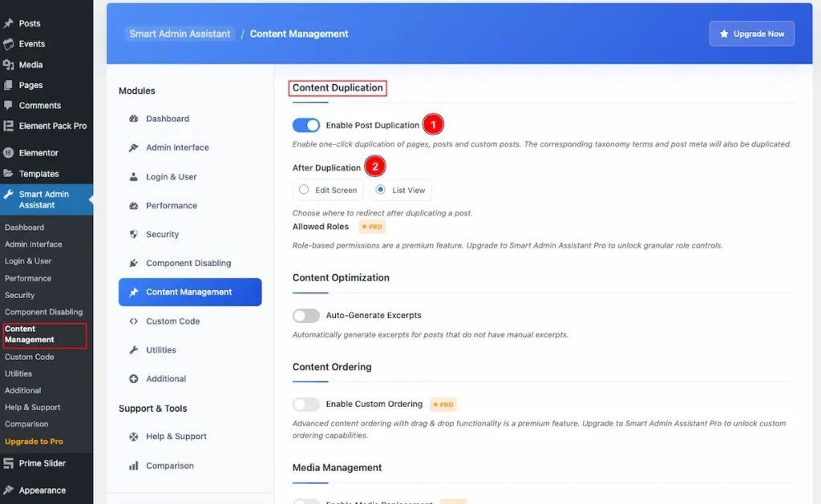Open Component Disabling in WordPress submenu
Screen dimensions: 821x504
43,312
